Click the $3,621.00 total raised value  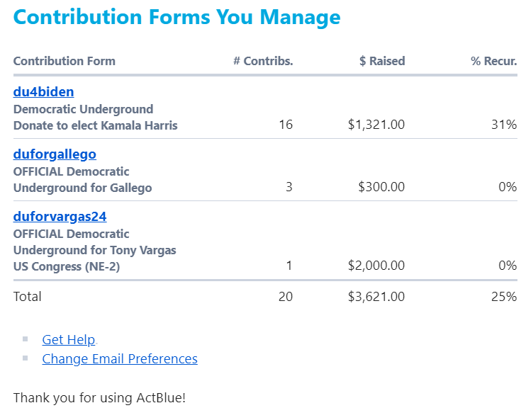coord(376,297)
